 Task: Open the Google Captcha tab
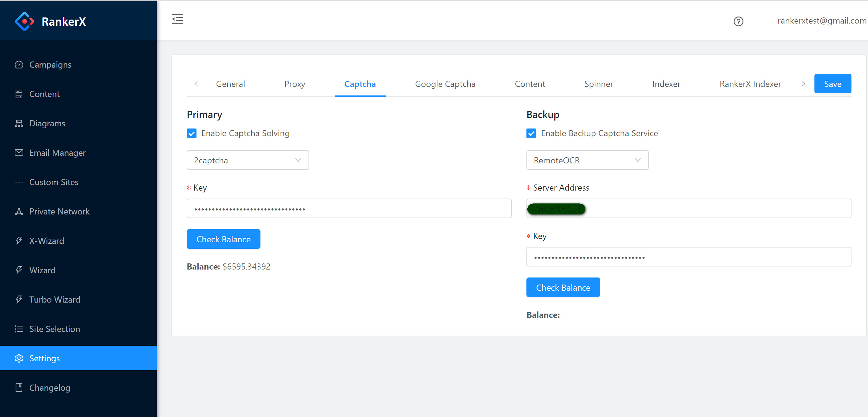445,84
